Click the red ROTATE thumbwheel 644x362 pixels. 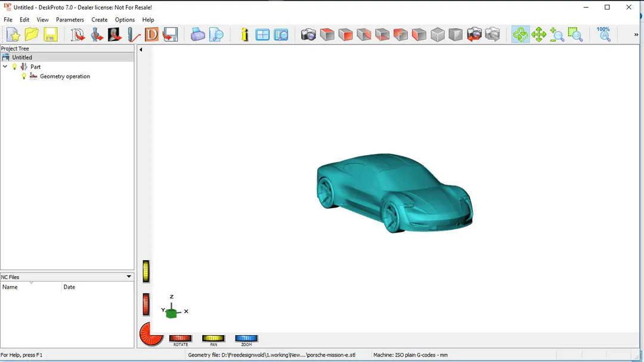[180, 338]
